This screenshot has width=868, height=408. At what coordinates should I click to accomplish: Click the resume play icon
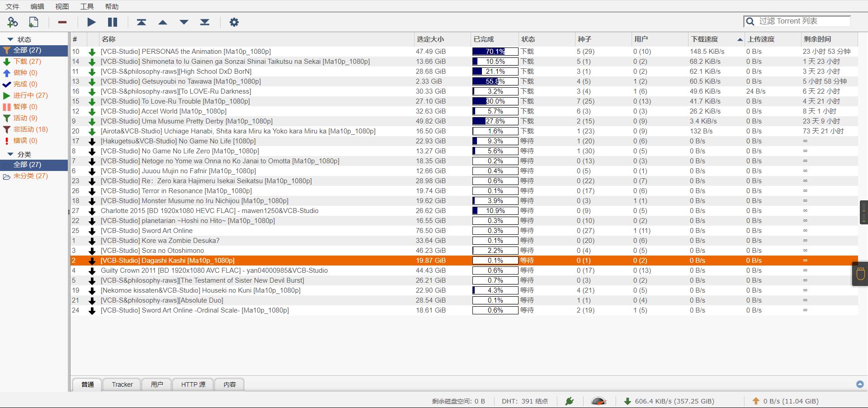tap(91, 22)
